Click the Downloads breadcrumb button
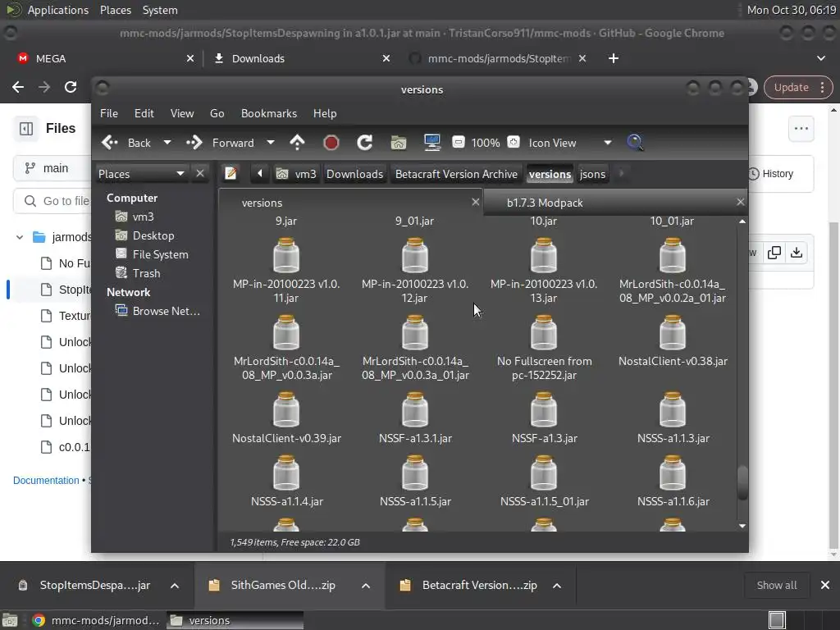Screen dimensions: 840x630 (354, 174)
